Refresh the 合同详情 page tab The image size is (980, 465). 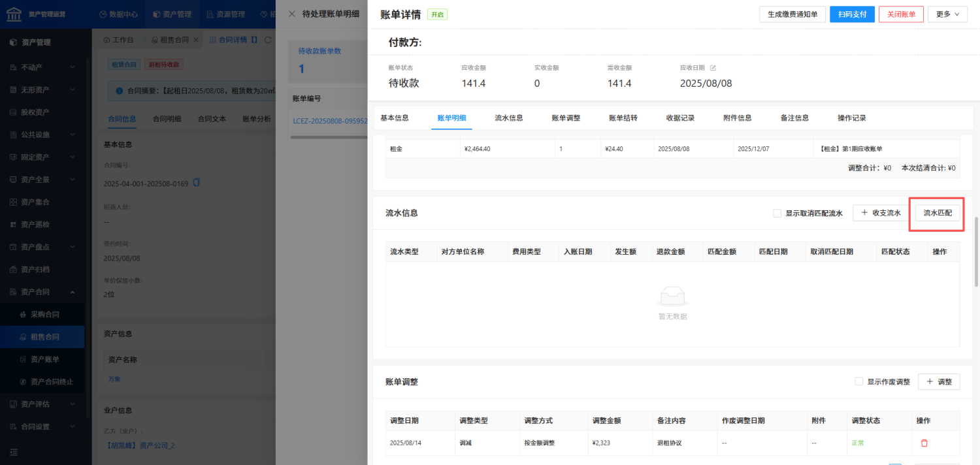[267, 40]
